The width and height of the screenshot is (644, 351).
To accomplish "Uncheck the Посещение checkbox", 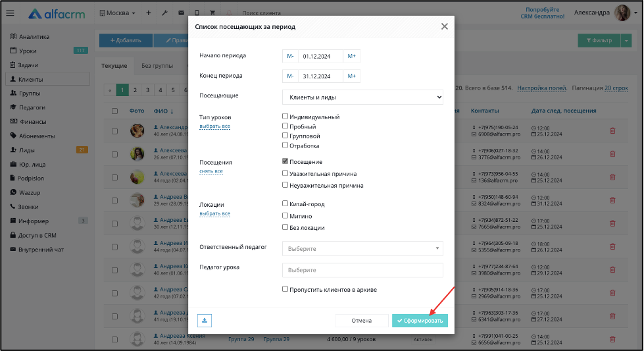I will tap(285, 161).
